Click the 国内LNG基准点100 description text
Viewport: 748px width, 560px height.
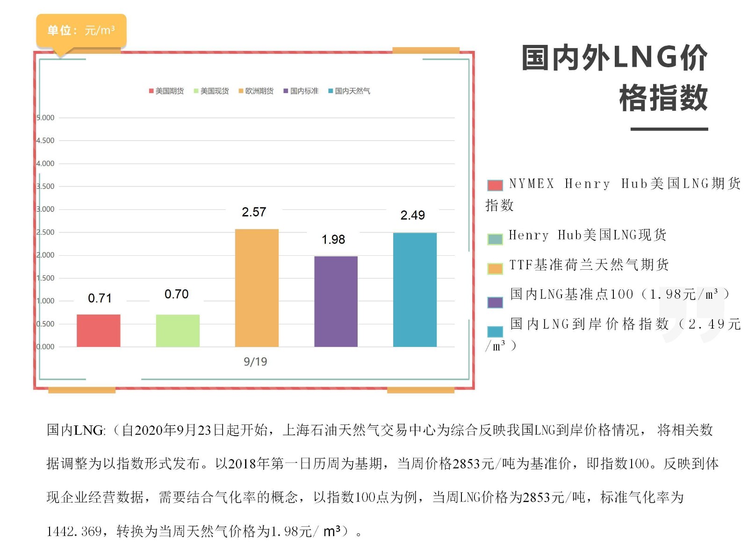620,294
